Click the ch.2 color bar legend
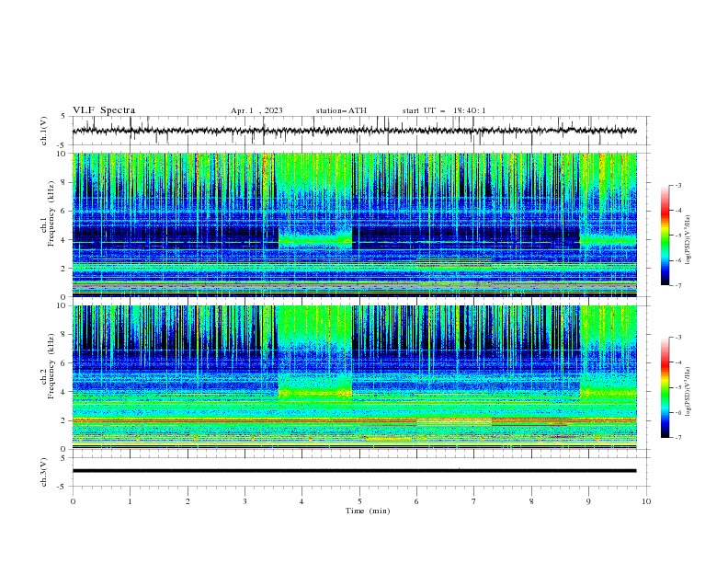Viewport: 728px width, 563px height. pyautogui.click(x=665, y=387)
